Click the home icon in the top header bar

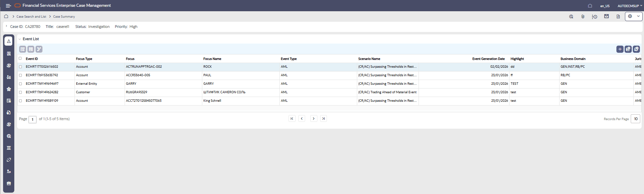(590, 6)
